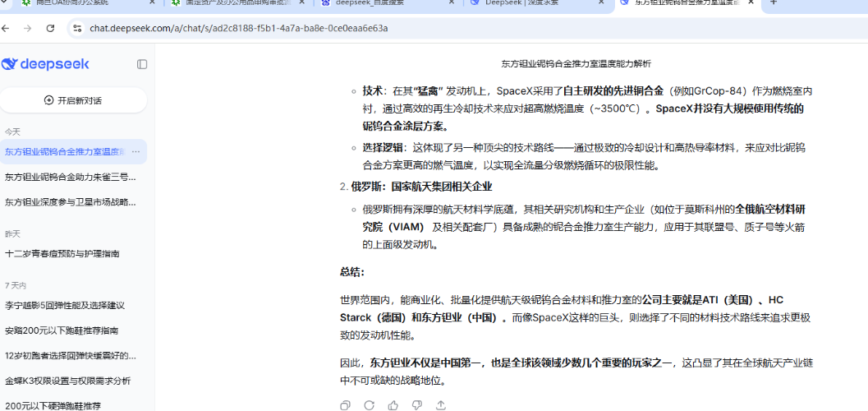This screenshot has height=411, width=868.
Task: Close the active 东方钽业铌钨合金 tab
Action: (x=751, y=2)
